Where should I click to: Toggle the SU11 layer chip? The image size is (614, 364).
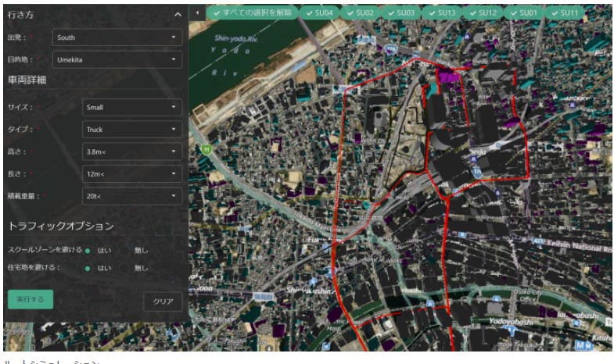565,13
